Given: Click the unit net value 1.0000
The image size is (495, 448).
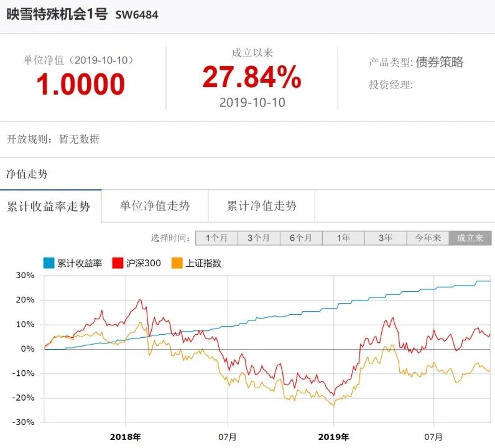Looking at the screenshot, I should coord(81,84).
